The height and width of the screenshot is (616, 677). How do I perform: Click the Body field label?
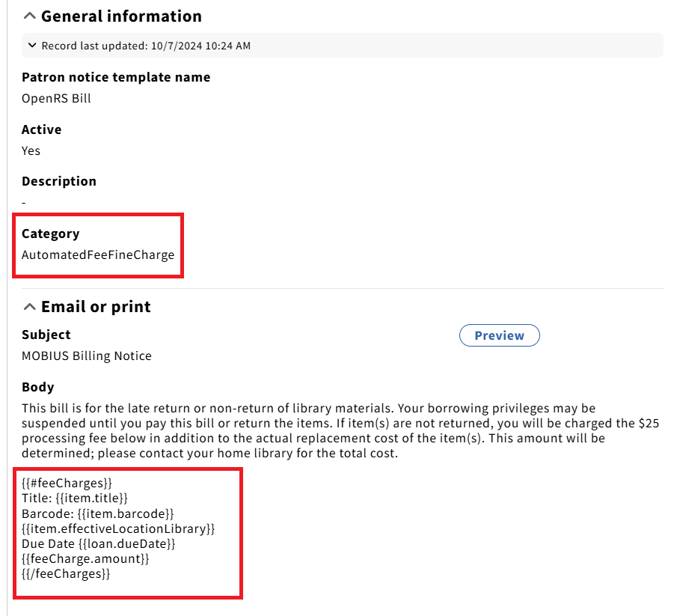38,387
